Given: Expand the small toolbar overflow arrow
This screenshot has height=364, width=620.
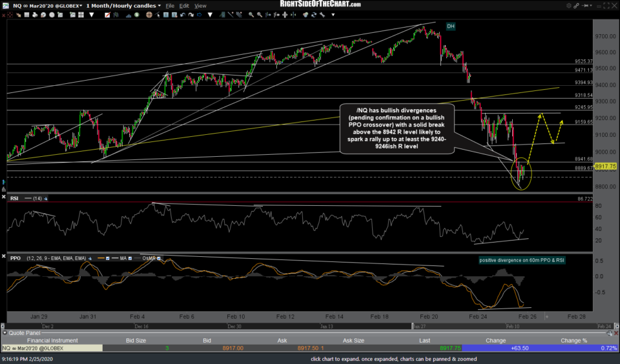Looking at the screenshot, I should click(x=333, y=15).
